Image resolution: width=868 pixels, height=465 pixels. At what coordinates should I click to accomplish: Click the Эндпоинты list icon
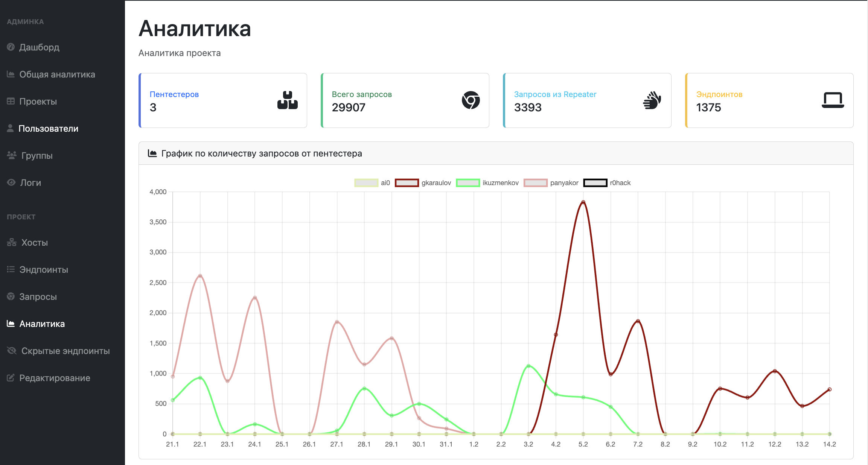(x=11, y=269)
